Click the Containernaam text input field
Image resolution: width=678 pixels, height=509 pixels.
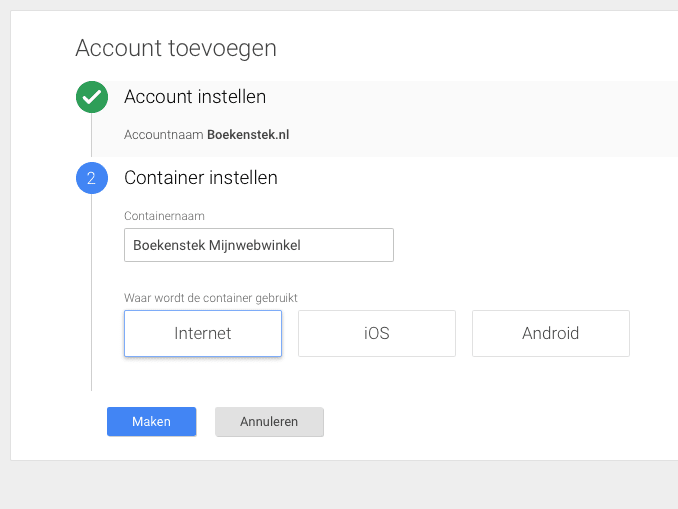[258, 245]
